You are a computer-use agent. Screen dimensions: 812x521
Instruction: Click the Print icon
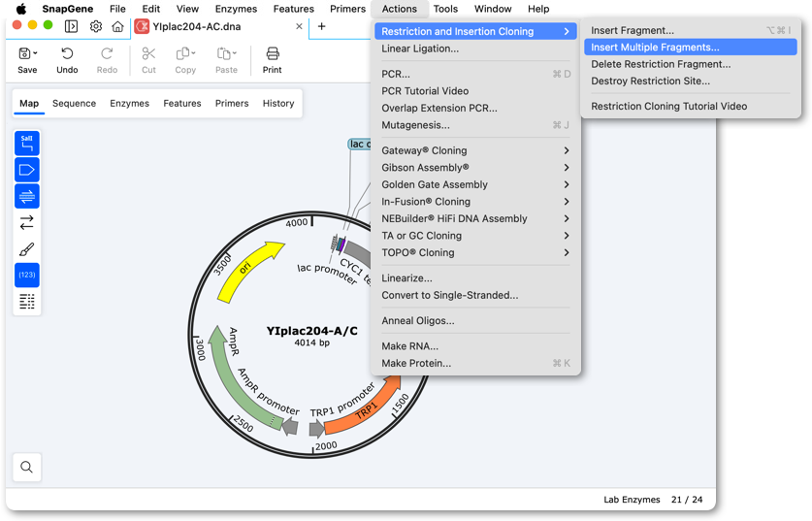coord(273,53)
